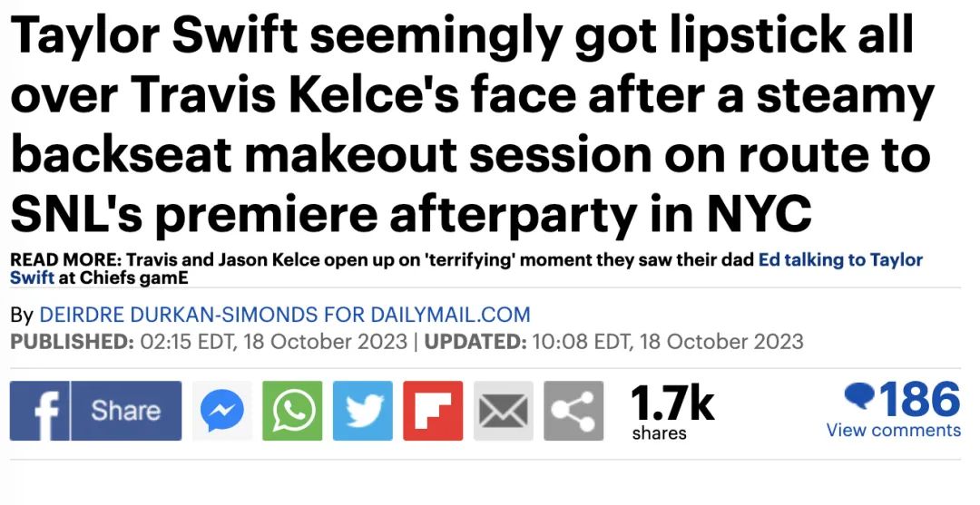Click the UPDATED timestamp text
The width and height of the screenshot is (980, 505).
[x=613, y=342]
